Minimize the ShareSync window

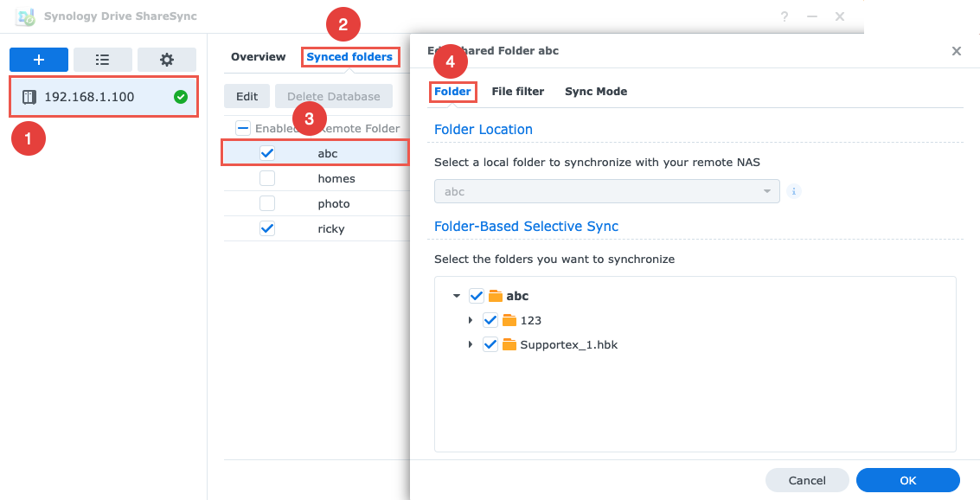point(812,17)
